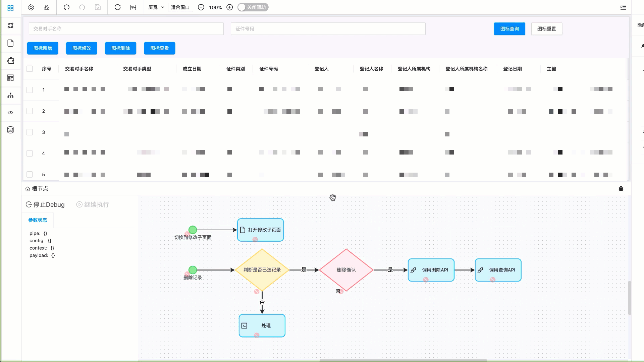
Task: Click the 登记人所属机构名称 column header
Action: point(467,69)
